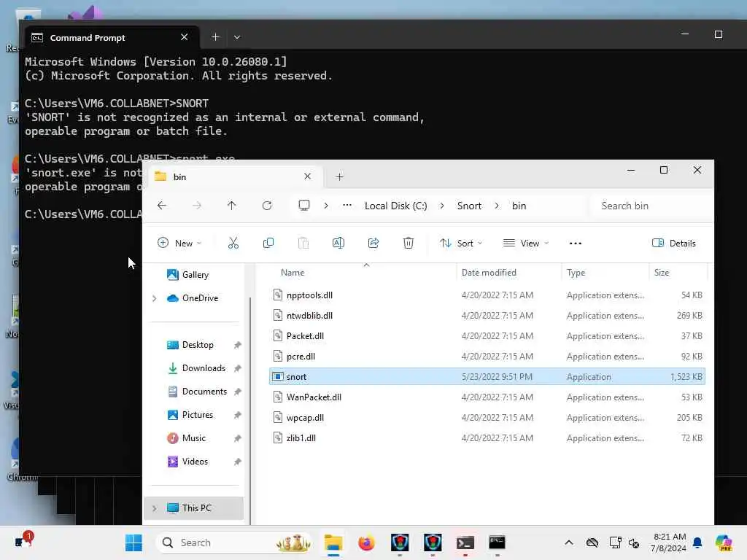Open the Windows Start button

133,542
